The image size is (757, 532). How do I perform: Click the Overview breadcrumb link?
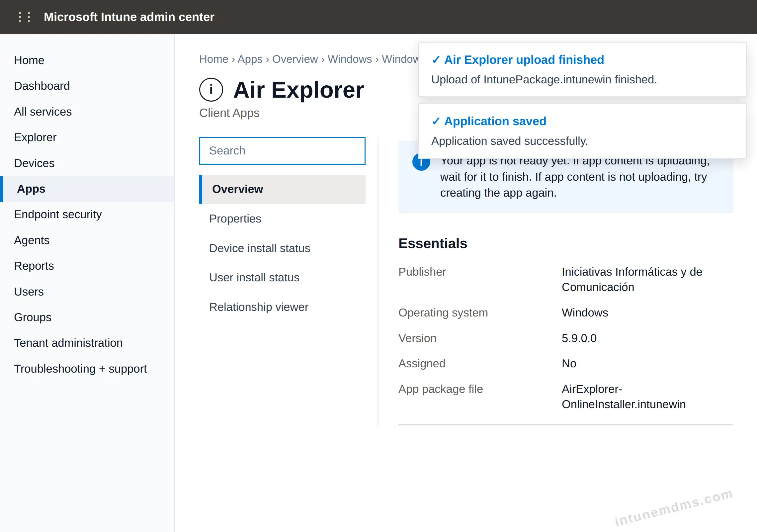[295, 59]
